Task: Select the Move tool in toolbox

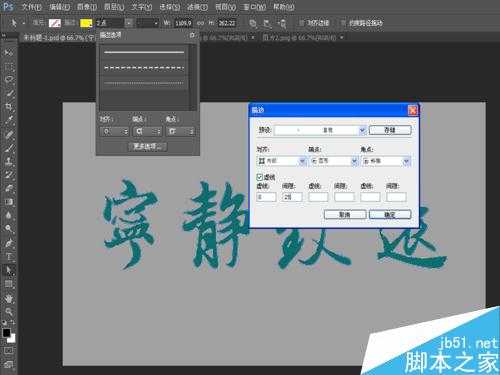Action: (9, 53)
